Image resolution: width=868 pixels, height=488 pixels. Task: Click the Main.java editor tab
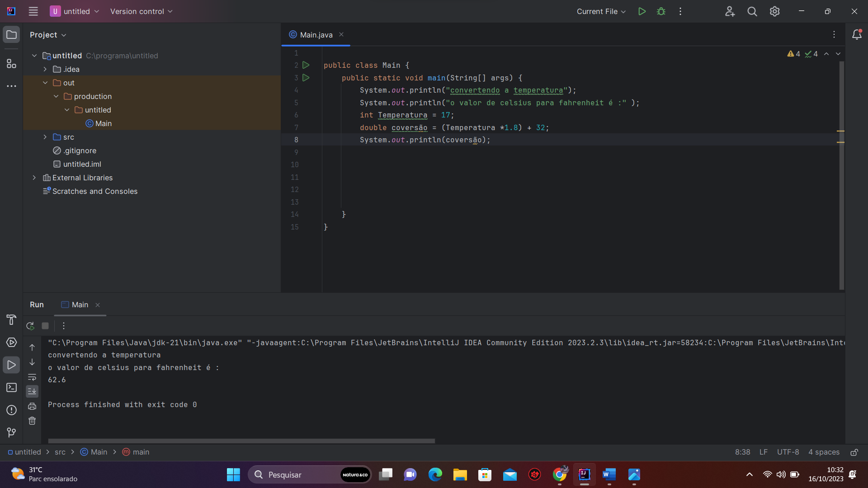pos(316,34)
